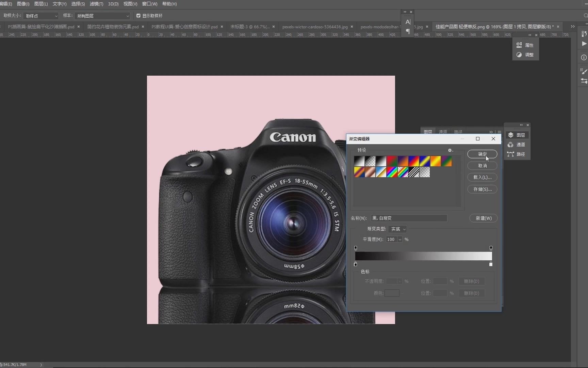
Task: Toggle the 显示取样环 checkbox
Action: pyautogui.click(x=138, y=16)
